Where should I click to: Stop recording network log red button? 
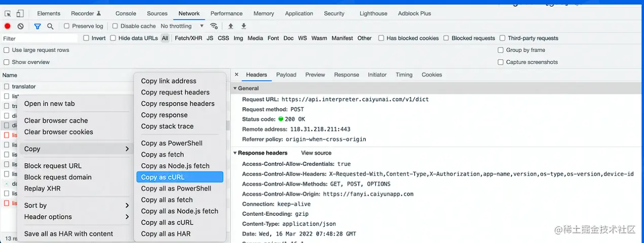[x=8, y=26]
